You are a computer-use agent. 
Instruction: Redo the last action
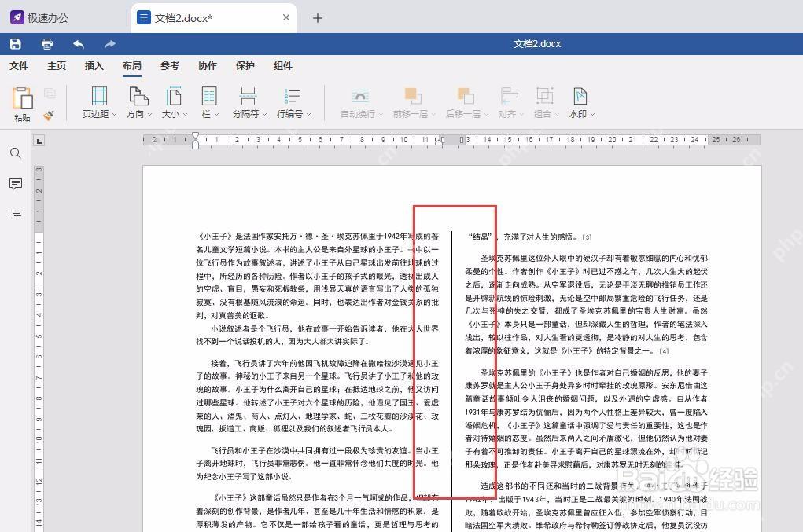coord(110,44)
